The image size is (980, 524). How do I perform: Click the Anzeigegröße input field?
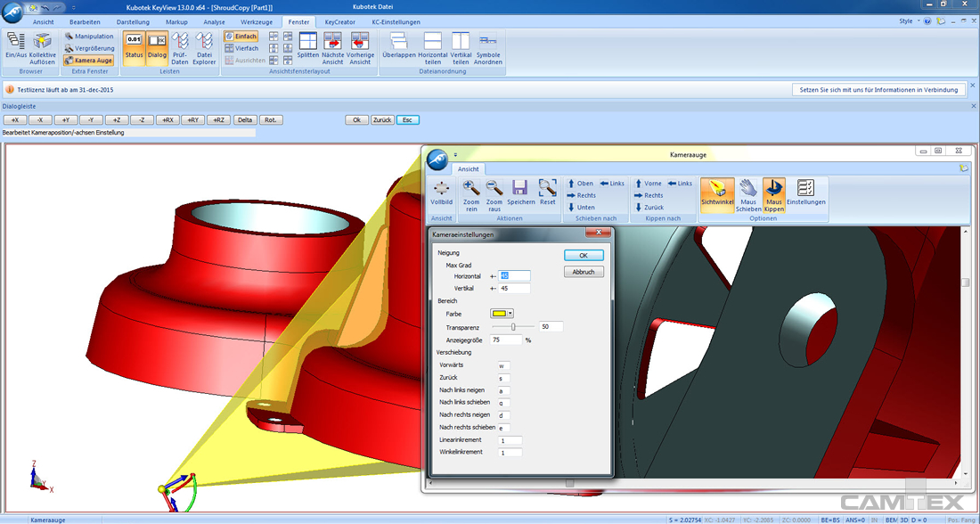506,340
